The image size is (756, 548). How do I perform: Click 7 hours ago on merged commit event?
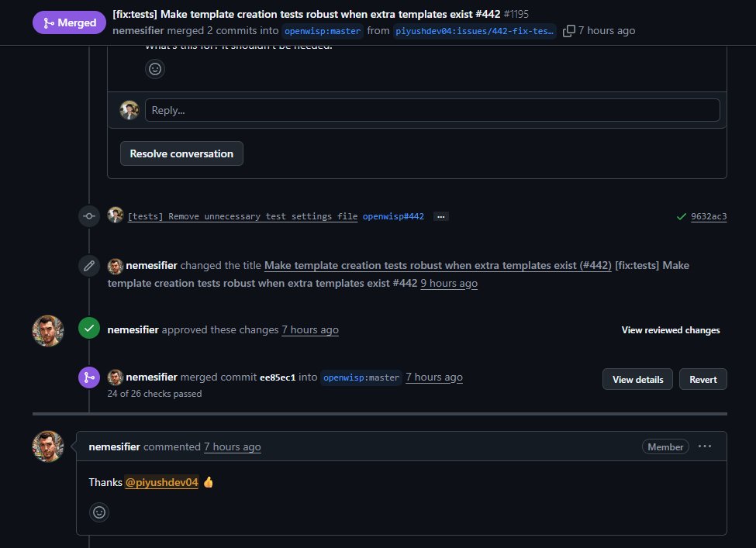(x=434, y=377)
